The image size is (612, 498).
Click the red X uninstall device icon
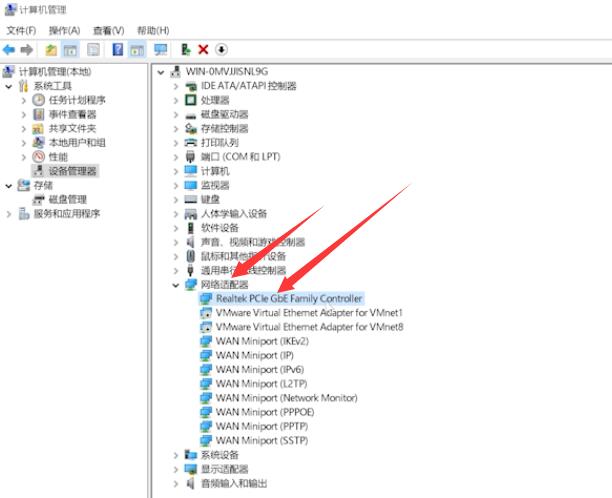pos(203,50)
